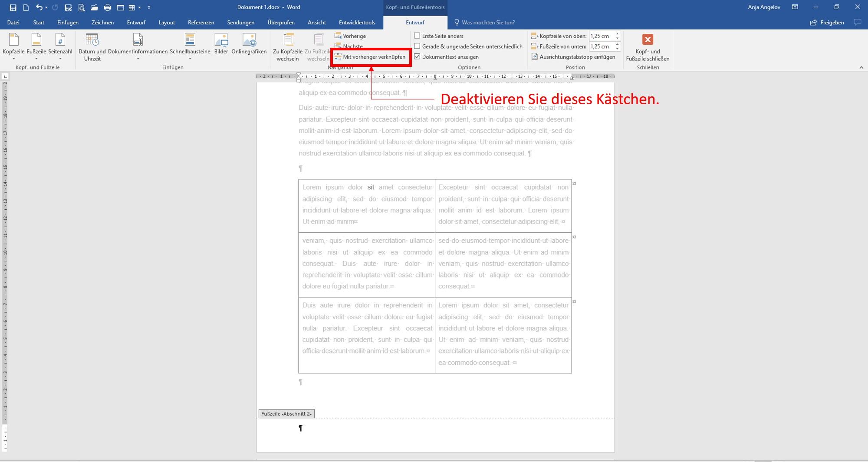Switch to the Sendungen tab

[241, 23]
